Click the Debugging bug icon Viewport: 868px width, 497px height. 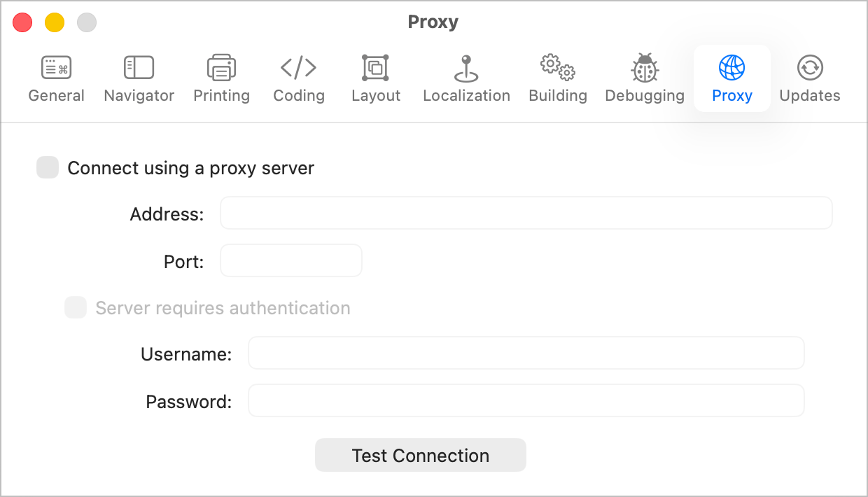(x=644, y=77)
